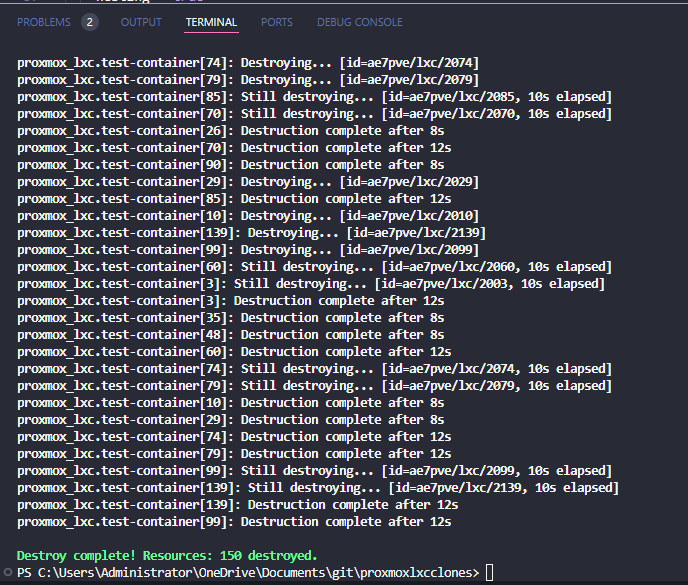Viewport: 688px width, 585px height.
Task: Click 'test-container[99]: Destruction complete after 12s'
Action: 234,522
